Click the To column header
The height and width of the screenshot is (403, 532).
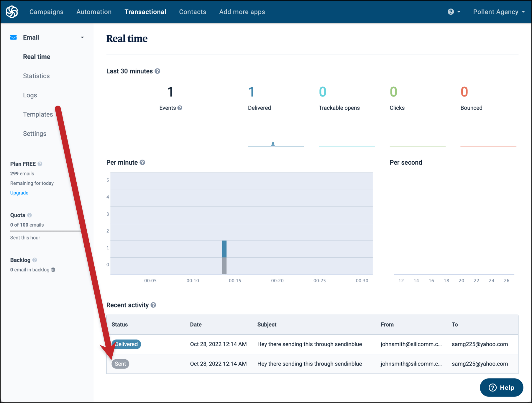coord(455,325)
